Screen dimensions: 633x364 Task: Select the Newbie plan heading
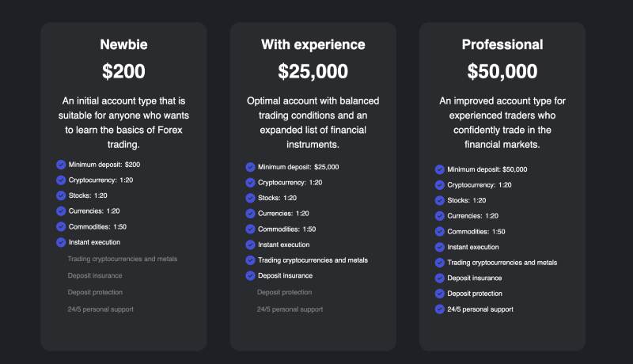coord(123,44)
